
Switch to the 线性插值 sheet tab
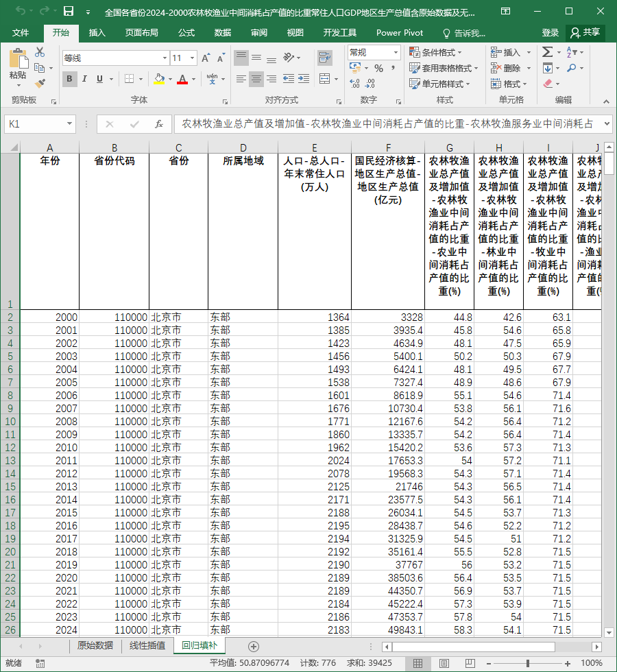[x=147, y=645]
